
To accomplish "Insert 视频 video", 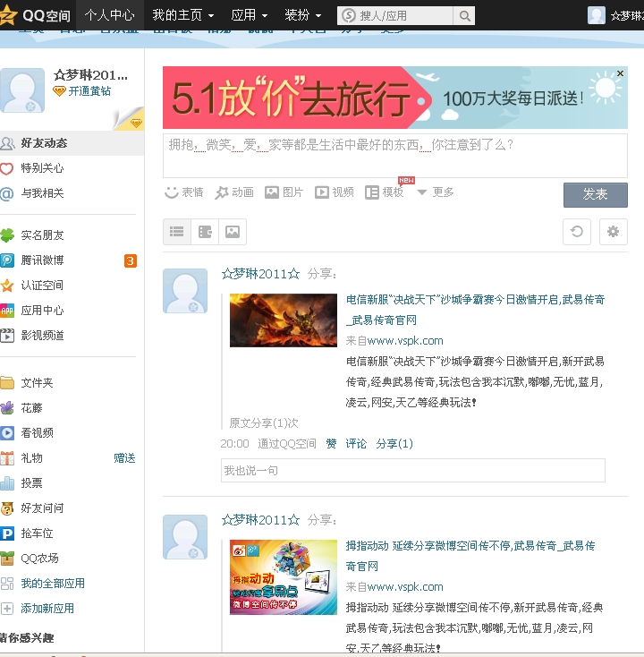I will [335, 192].
